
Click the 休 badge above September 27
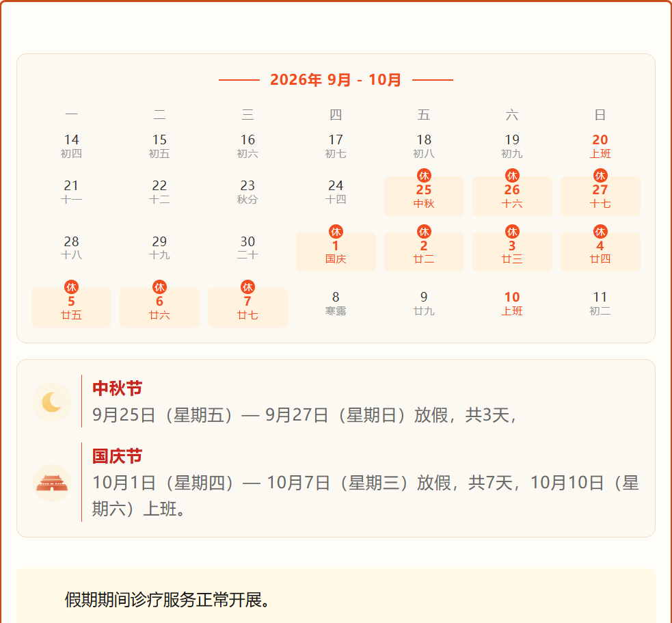[x=600, y=175]
